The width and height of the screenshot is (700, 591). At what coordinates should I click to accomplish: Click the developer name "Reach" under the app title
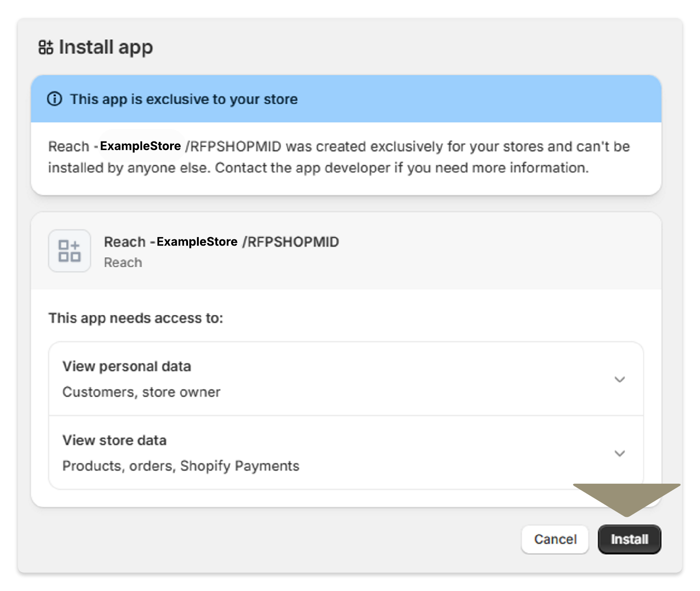123,262
